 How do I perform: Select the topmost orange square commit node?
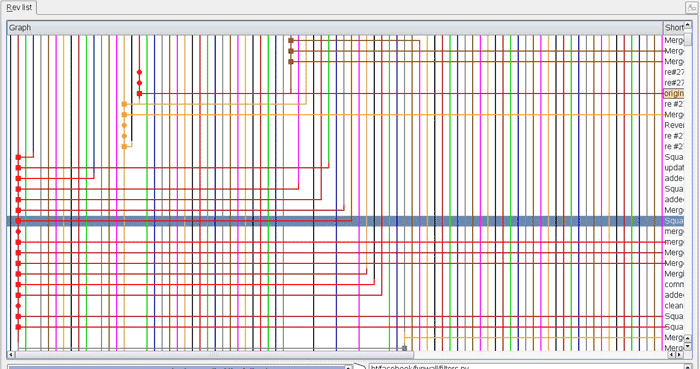(x=124, y=104)
